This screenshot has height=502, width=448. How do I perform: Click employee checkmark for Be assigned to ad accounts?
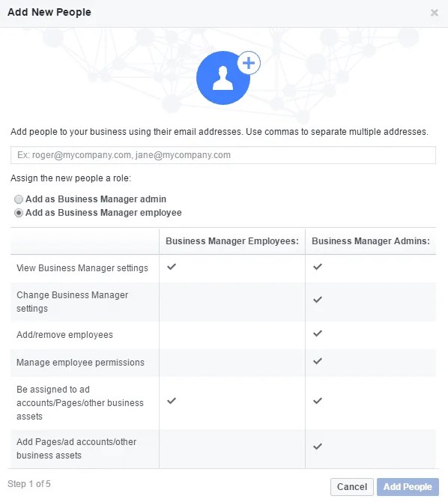click(x=172, y=401)
